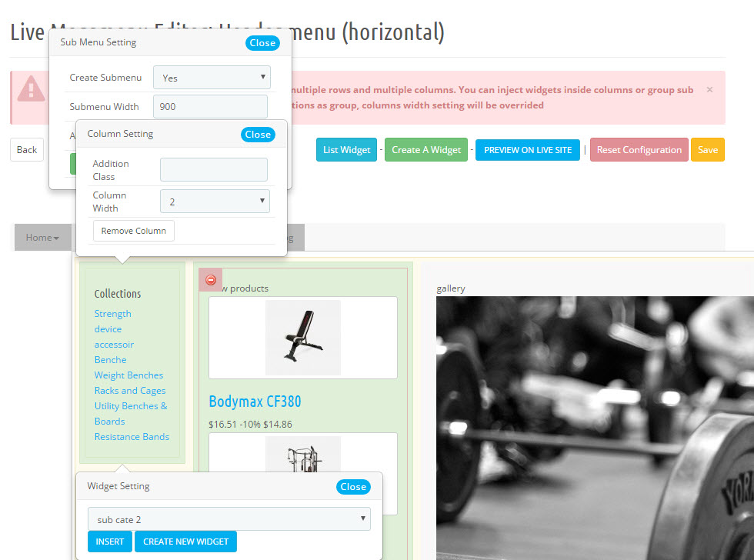
Task: Click the Bodymax CF380 product title
Action: (255, 402)
